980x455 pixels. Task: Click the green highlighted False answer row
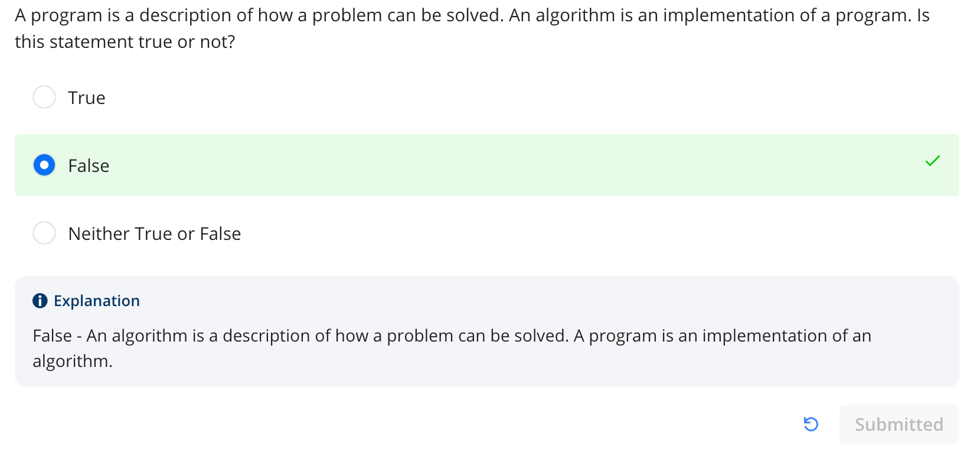pos(486,165)
